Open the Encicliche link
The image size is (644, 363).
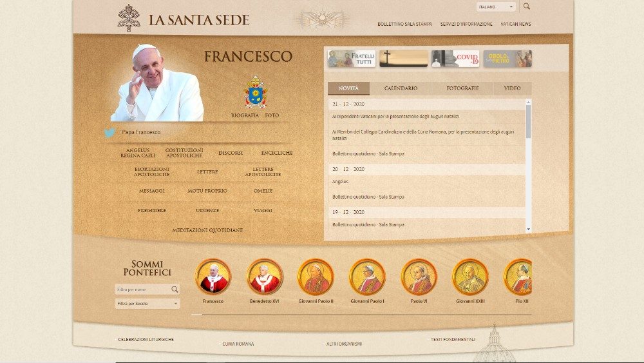tap(277, 153)
